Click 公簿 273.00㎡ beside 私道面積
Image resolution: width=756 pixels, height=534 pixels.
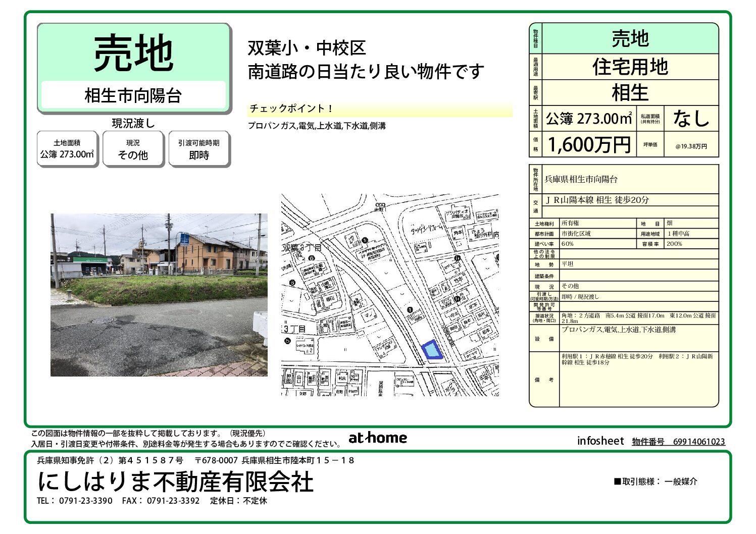point(588,119)
